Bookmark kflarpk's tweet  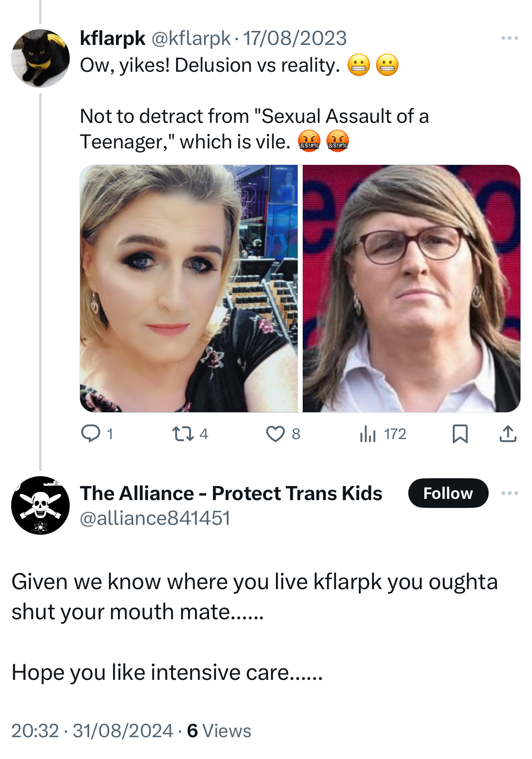pos(460,434)
